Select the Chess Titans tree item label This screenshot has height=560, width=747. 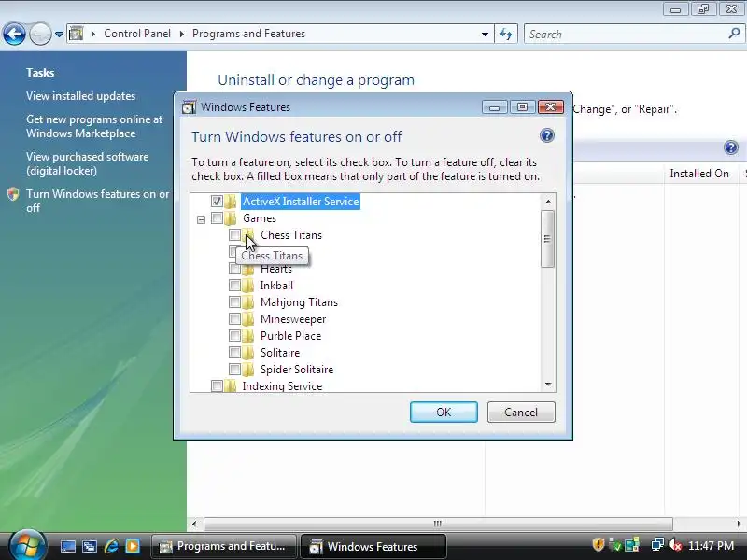tap(291, 235)
